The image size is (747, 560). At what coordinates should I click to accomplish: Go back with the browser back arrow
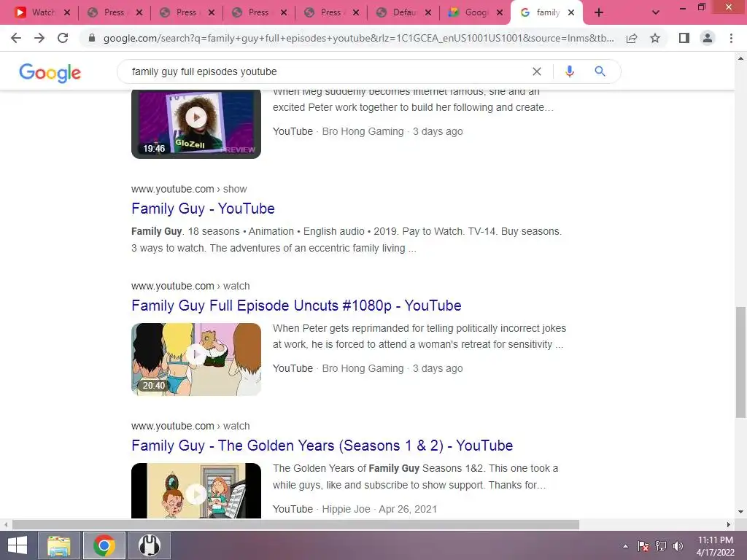pyautogui.click(x=16, y=38)
